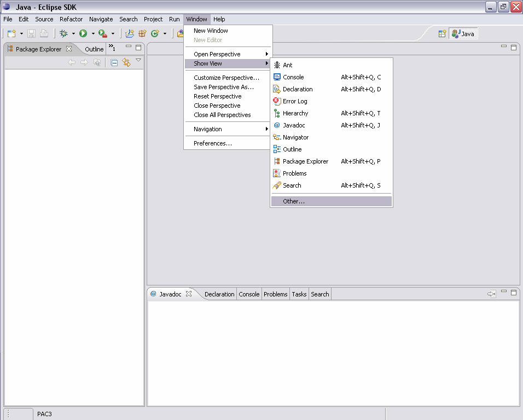Click the Forward arrow in Package Explorer toolbar

84,62
